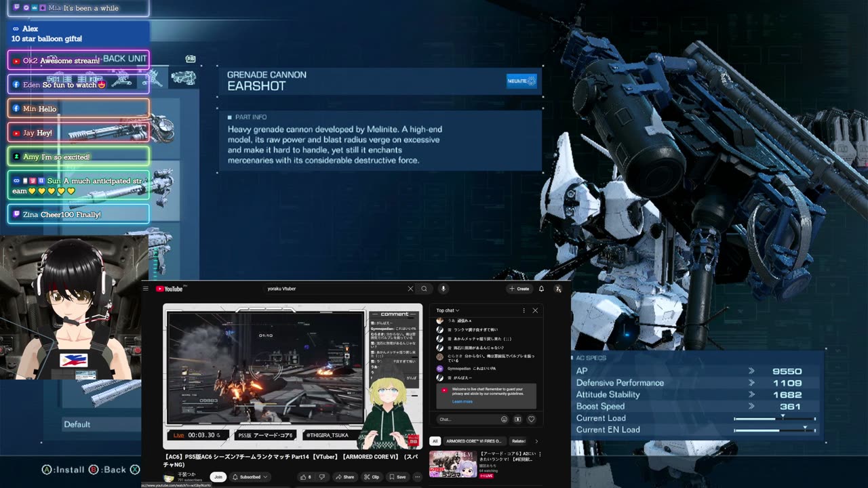
Task: Show more filter chips with right arrow
Action: coord(536,441)
